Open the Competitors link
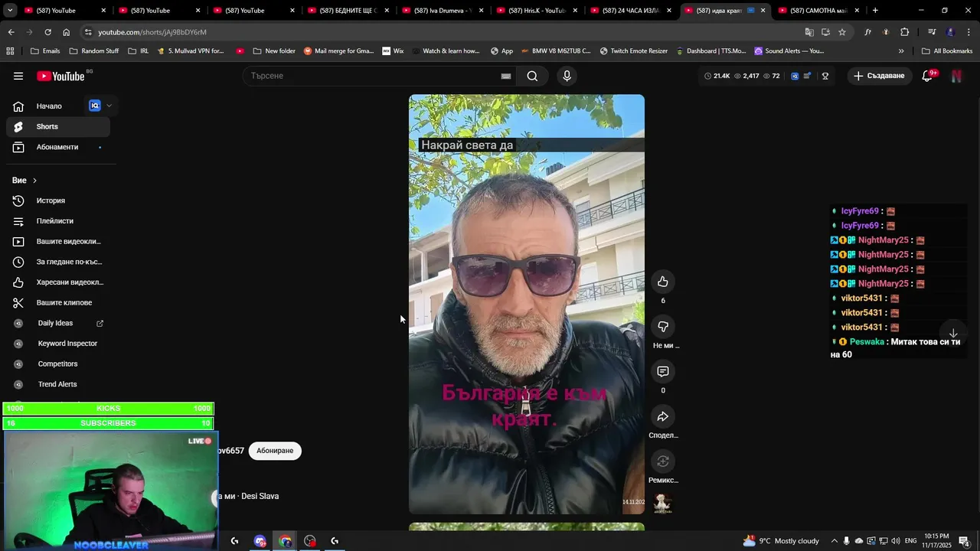The width and height of the screenshot is (980, 551). (x=58, y=364)
